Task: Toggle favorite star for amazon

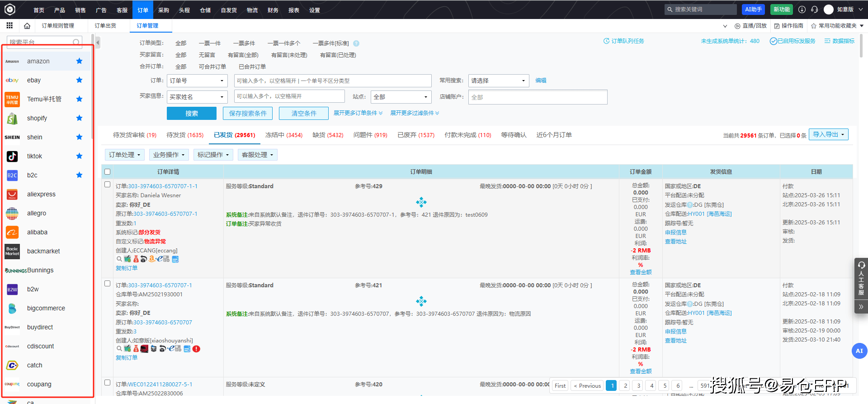Action: [79, 61]
